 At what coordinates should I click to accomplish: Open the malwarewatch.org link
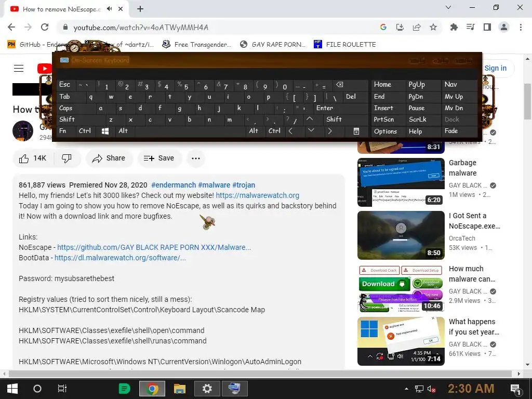tap(258, 195)
